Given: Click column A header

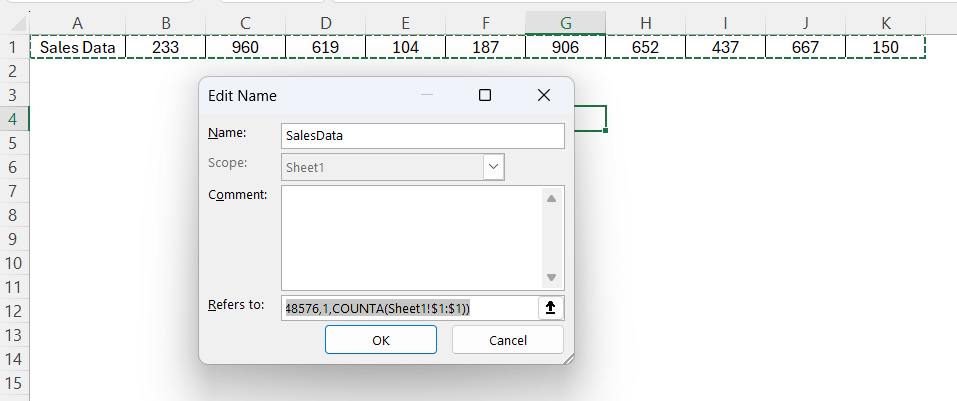Looking at the screenshot, I should (x=78, y=23).
